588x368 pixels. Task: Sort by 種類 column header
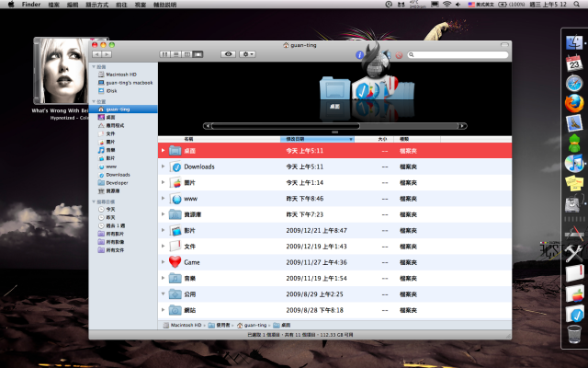[417, 139]
